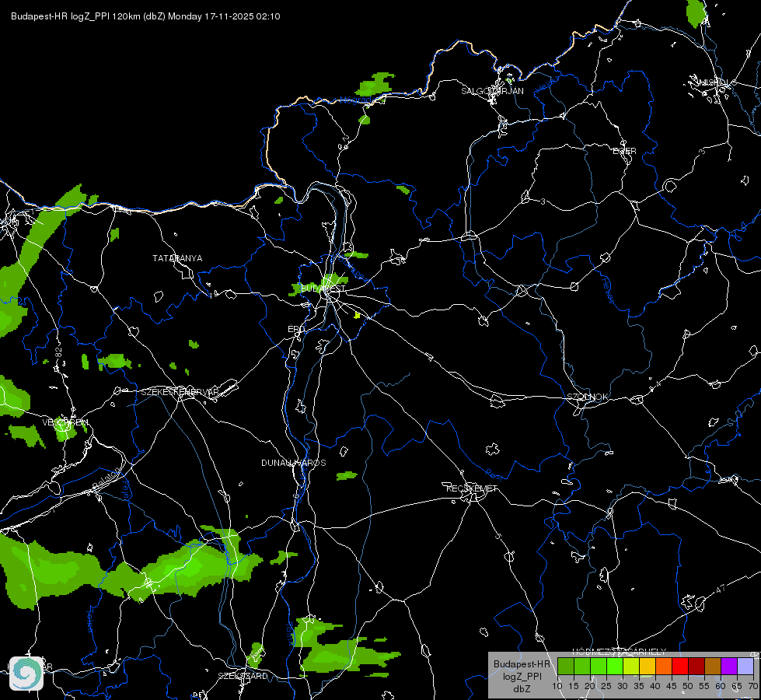Click the legend value 10

[x=557, y=687]
